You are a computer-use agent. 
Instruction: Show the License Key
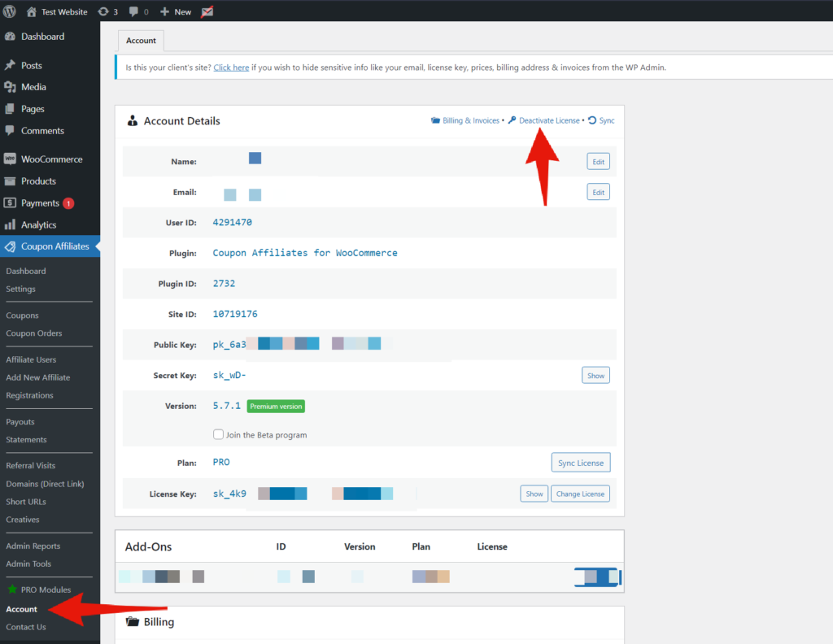pos(534,494)
